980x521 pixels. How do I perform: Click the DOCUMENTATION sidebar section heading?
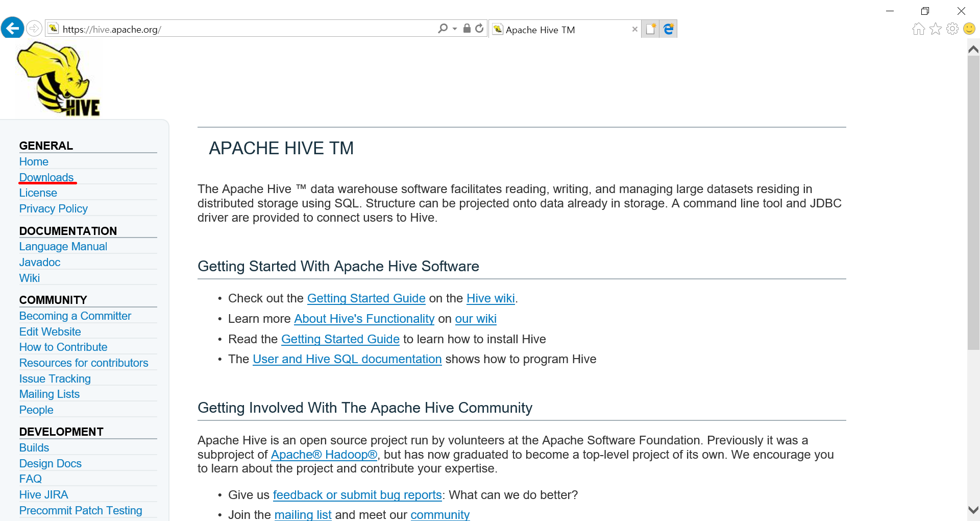click(68, 231)
